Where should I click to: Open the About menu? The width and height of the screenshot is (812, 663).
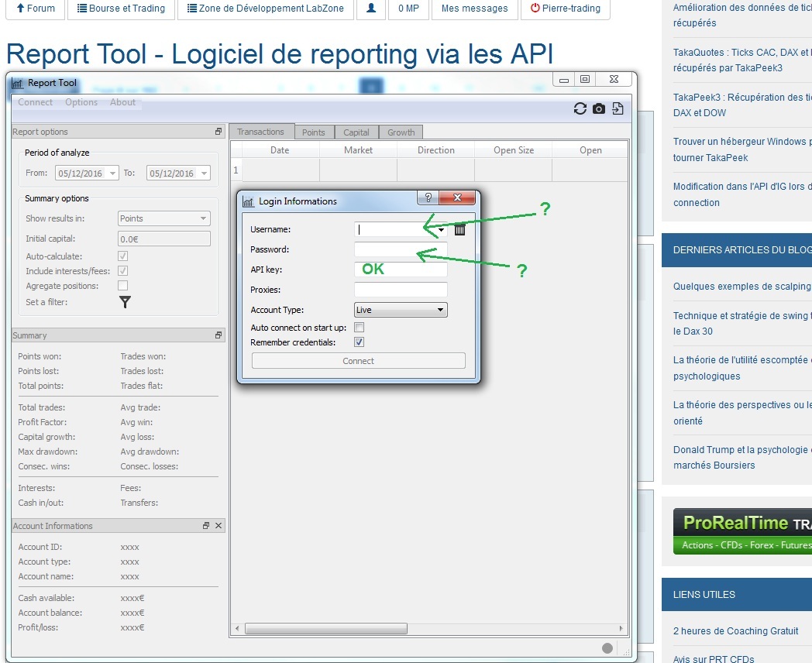tap(122, 102)
